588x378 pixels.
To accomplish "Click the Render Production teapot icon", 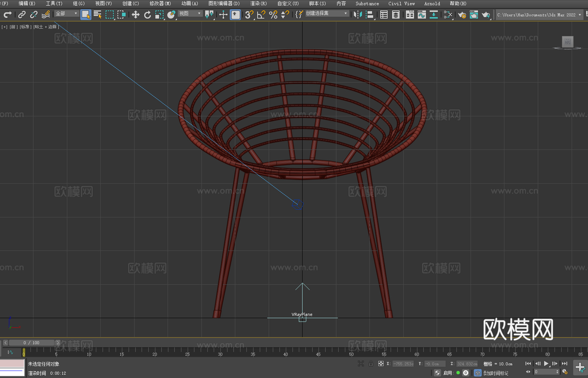I will tap(486, 14).
